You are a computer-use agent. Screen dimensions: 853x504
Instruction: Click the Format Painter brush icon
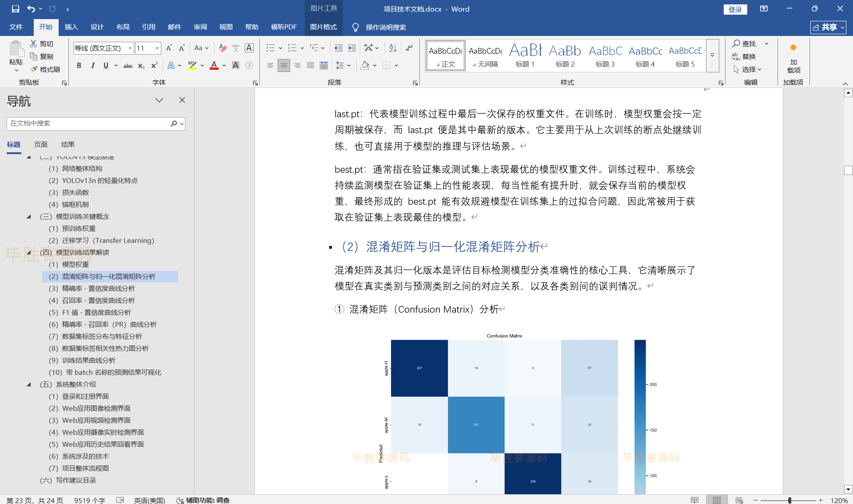[34, 69]
